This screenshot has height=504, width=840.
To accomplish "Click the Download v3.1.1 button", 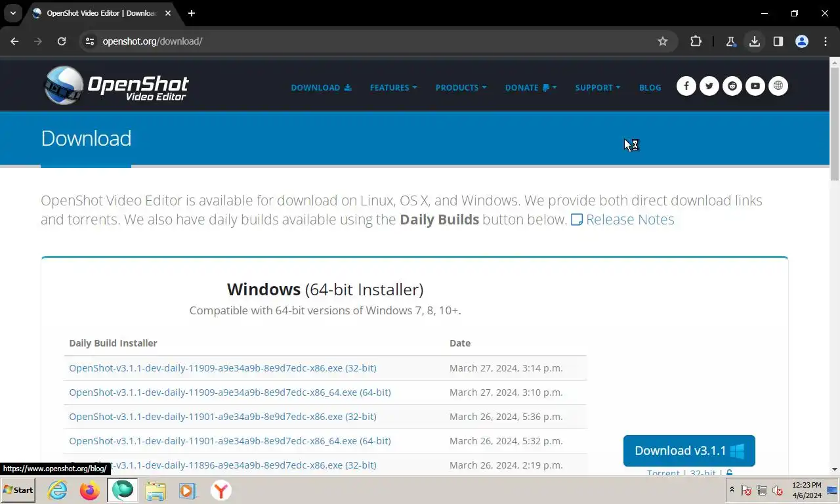I will (689, 451).
